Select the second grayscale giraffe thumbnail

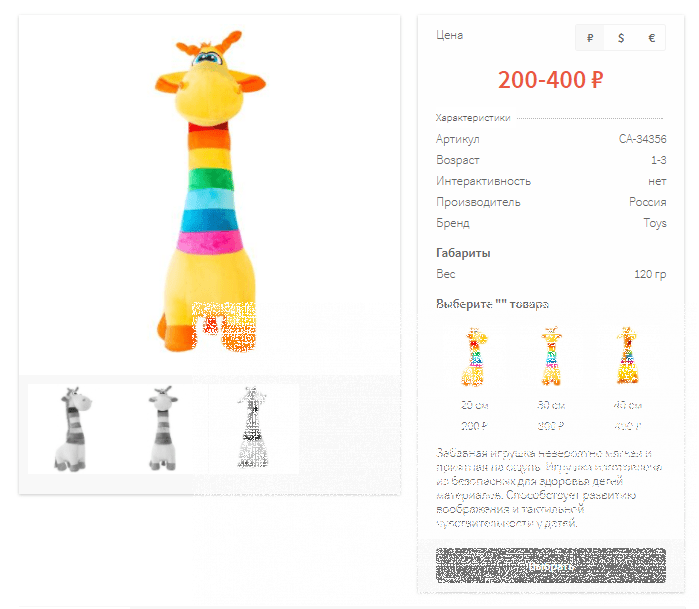[163, 429]
